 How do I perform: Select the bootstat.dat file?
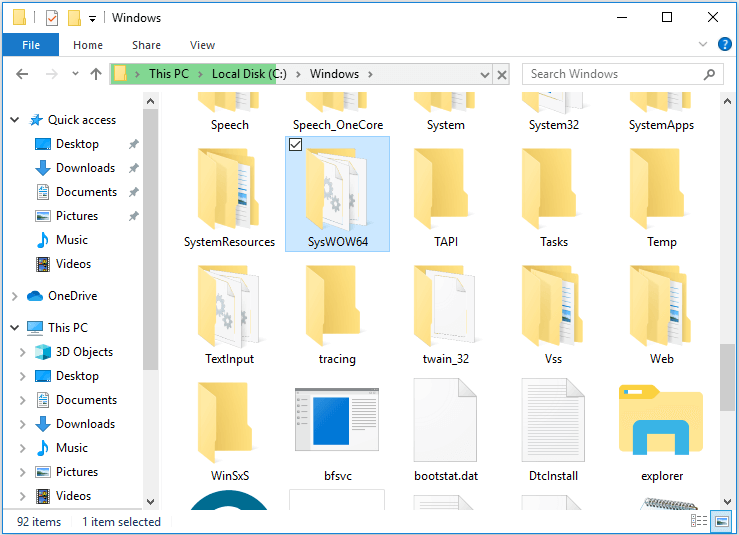click(x=445, y=432)
